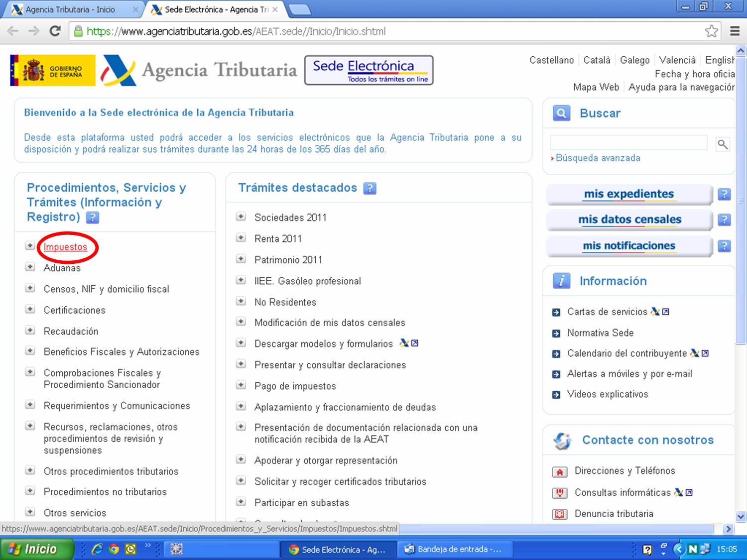The height and width of the screenshot is (560, 747).
Task: Click the Direcciones y Teléfonos house icon
Action: (x=560, y=471)
